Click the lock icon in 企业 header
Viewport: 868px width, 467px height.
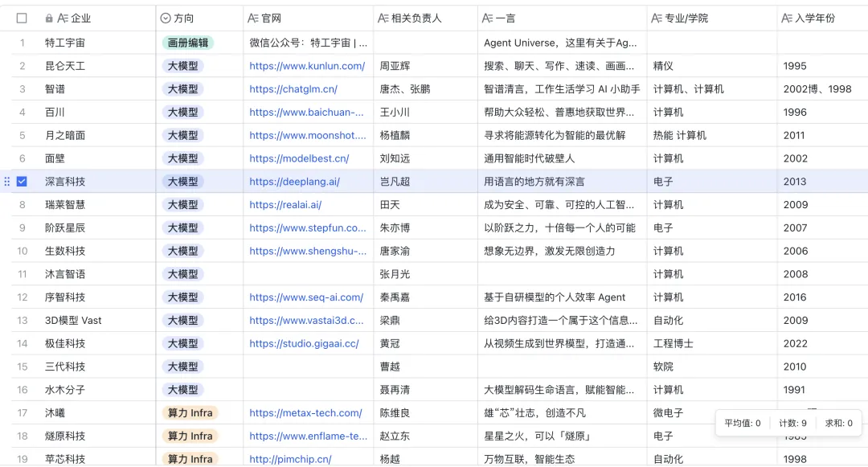49,18
